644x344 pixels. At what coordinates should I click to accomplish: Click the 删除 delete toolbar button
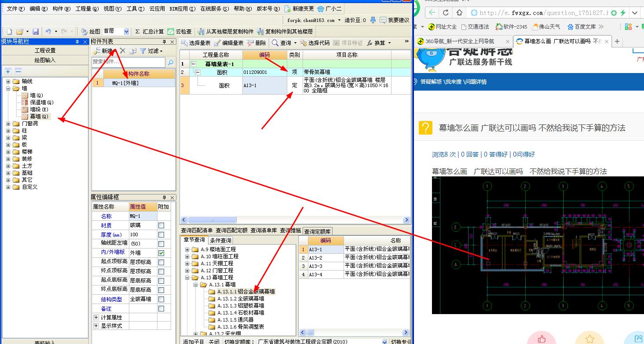click(256, 43)
